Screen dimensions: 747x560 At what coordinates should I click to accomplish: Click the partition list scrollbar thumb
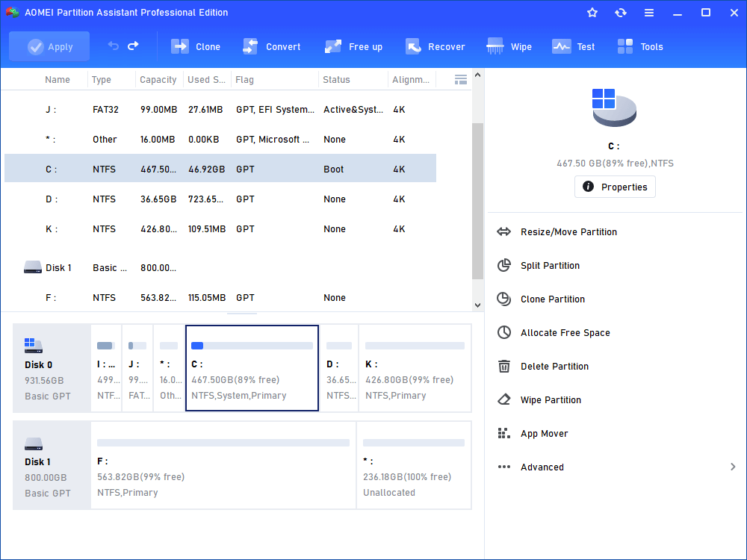[477, 201]
